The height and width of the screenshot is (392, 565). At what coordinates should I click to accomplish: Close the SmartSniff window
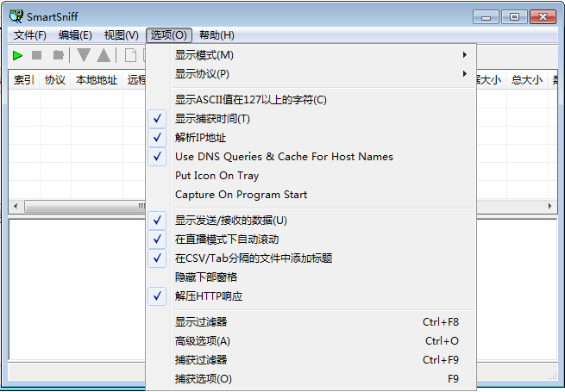tap(543, 17)
